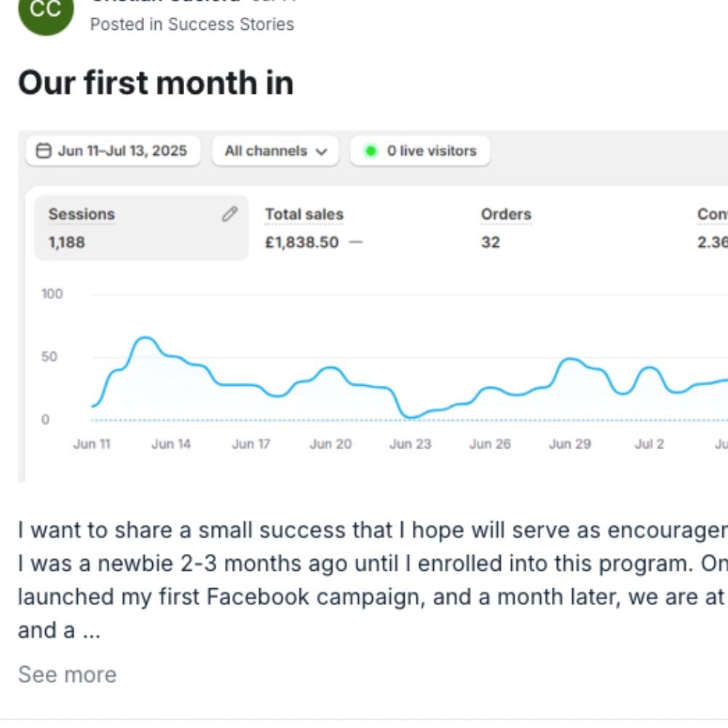
Task: Click the pencil edit icon on Sessions card
Action: tap(229, 214)
